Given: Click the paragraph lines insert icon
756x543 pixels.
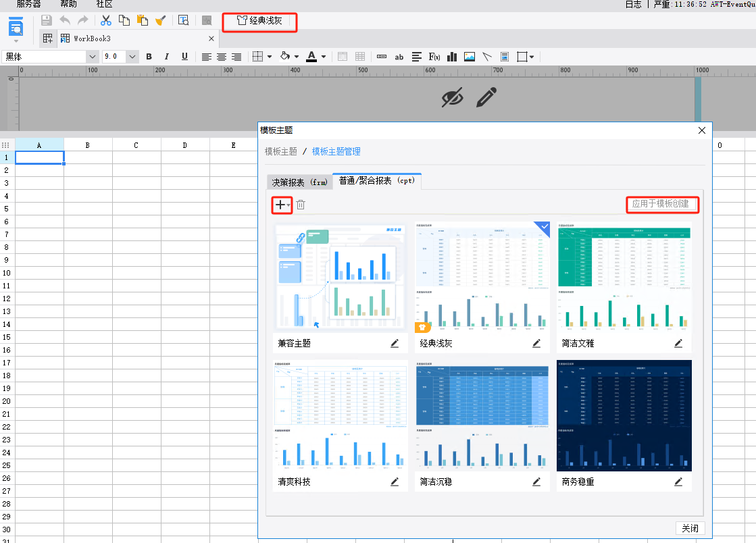Looking at the screenshot, I should point(417,57).
